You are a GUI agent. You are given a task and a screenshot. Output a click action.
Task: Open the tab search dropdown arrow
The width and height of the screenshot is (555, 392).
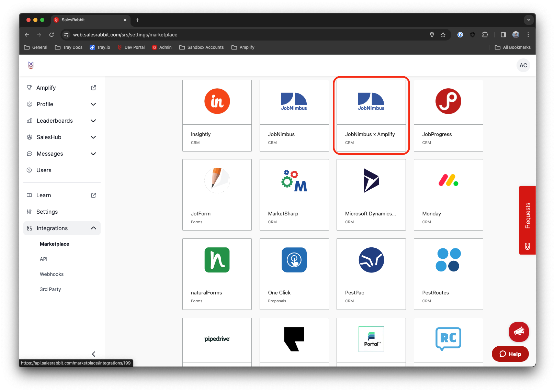tap(529, 20)
